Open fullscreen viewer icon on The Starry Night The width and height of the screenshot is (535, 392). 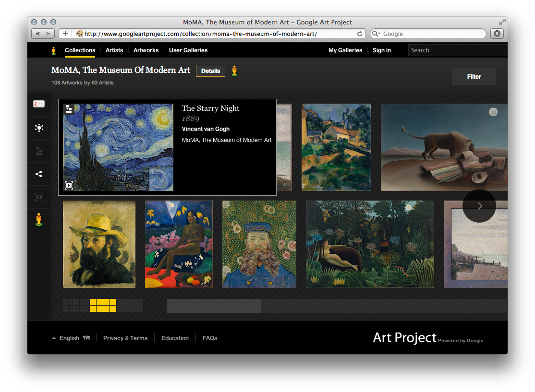(69, 185)
